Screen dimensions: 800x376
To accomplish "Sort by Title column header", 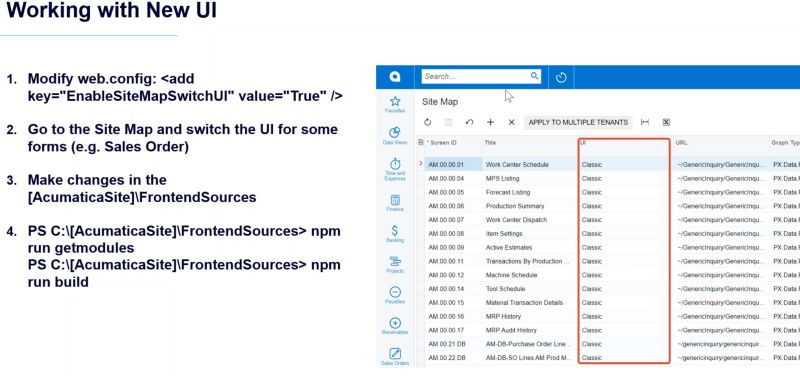I will pyautogui.click(x=490, y=143).
